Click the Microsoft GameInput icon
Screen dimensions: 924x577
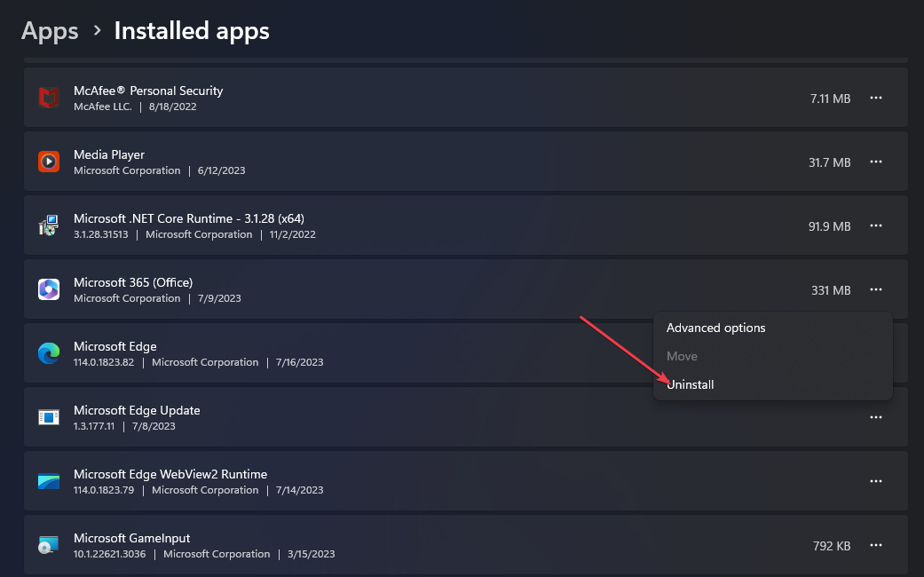tap(48, 545)
